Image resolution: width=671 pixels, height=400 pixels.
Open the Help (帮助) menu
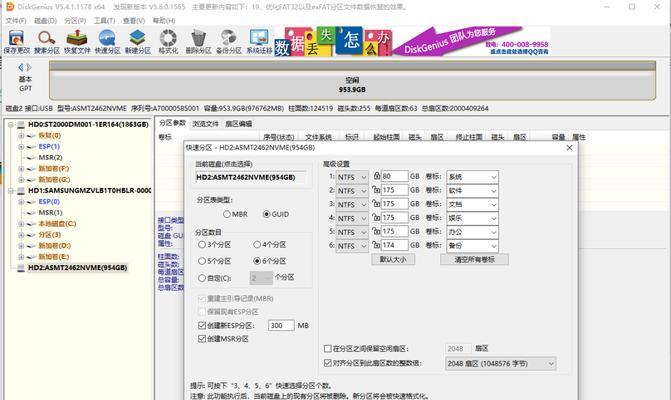[x=164, y=21]
